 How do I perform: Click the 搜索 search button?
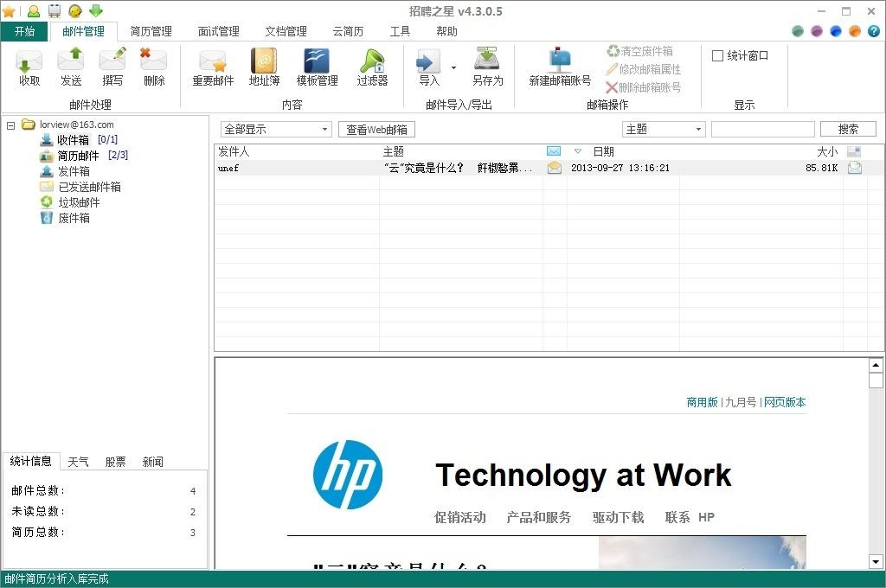pos(848,129)
